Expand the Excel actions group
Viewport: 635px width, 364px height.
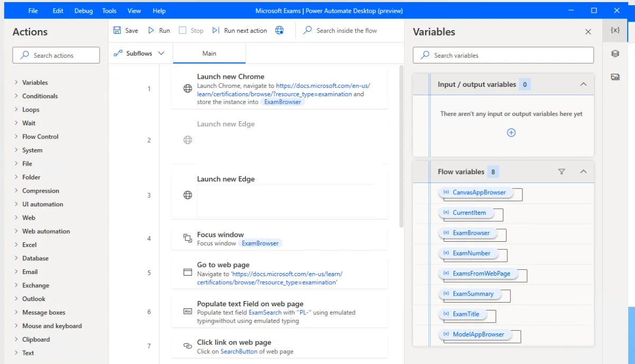pyautogui.click(x=16, y=245)
